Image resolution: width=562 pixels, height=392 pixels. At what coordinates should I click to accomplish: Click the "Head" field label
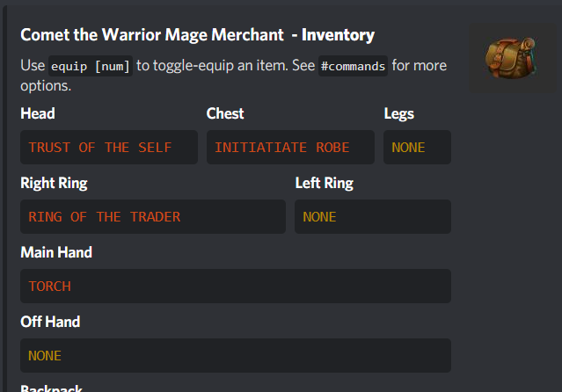(x=38, y=113)
